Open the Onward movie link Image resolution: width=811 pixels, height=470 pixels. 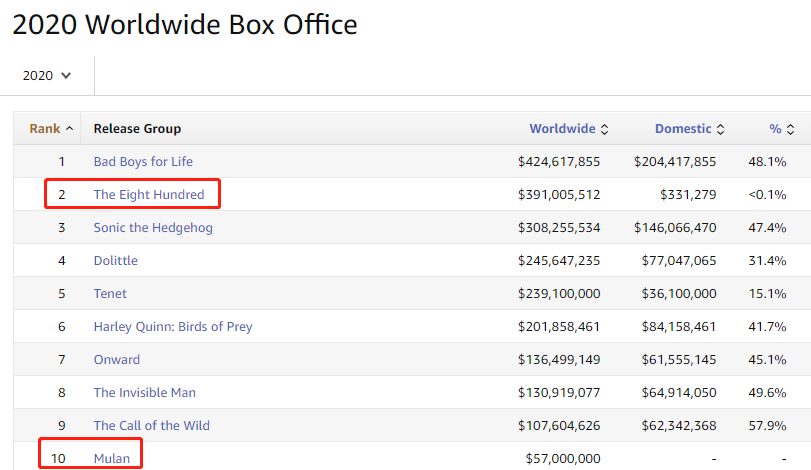point(117,359)
